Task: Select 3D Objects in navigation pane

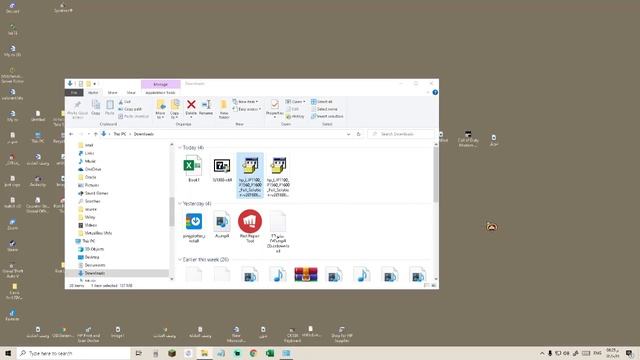Action: pyautogui.click(x=91, y=249)
